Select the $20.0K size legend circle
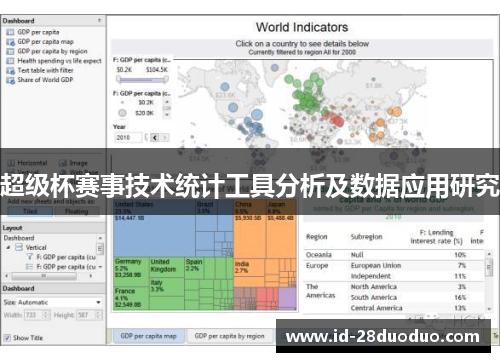Viewport: 500px width, 362px height. (122, 113)
